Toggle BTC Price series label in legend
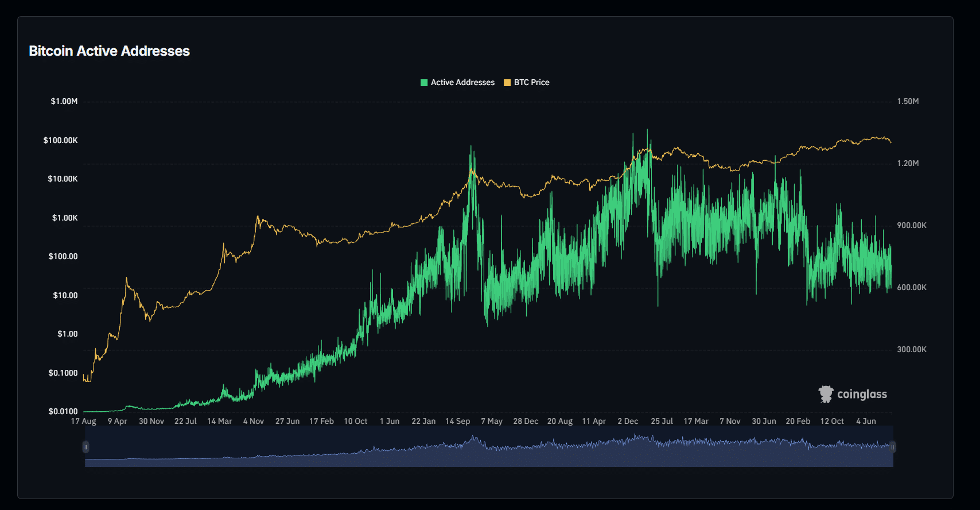This screenshot has height=510, width=980. [531, 83]
